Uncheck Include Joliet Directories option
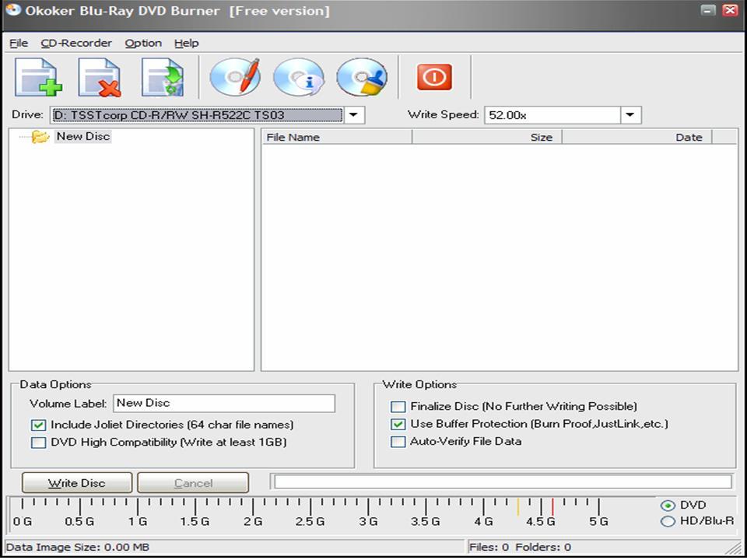 (x=38, y=425)
